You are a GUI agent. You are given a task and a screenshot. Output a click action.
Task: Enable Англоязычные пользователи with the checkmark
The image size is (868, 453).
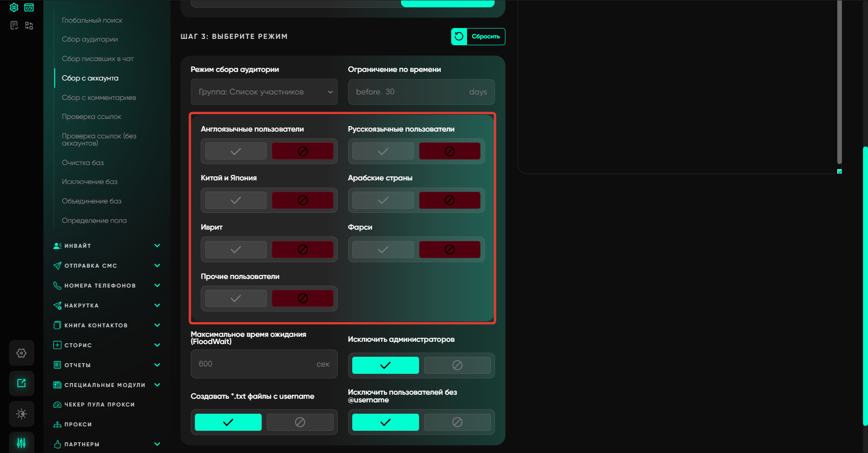click(236, 151)
